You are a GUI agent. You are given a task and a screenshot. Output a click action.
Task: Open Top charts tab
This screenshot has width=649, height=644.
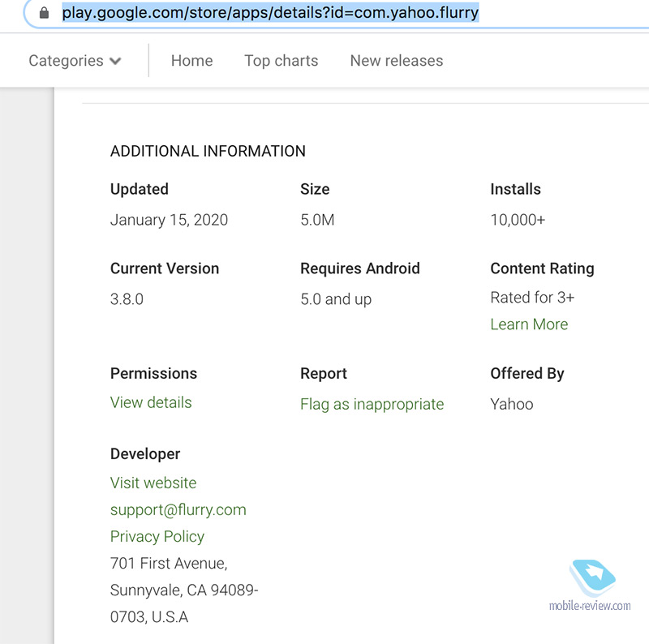[281, 61]
